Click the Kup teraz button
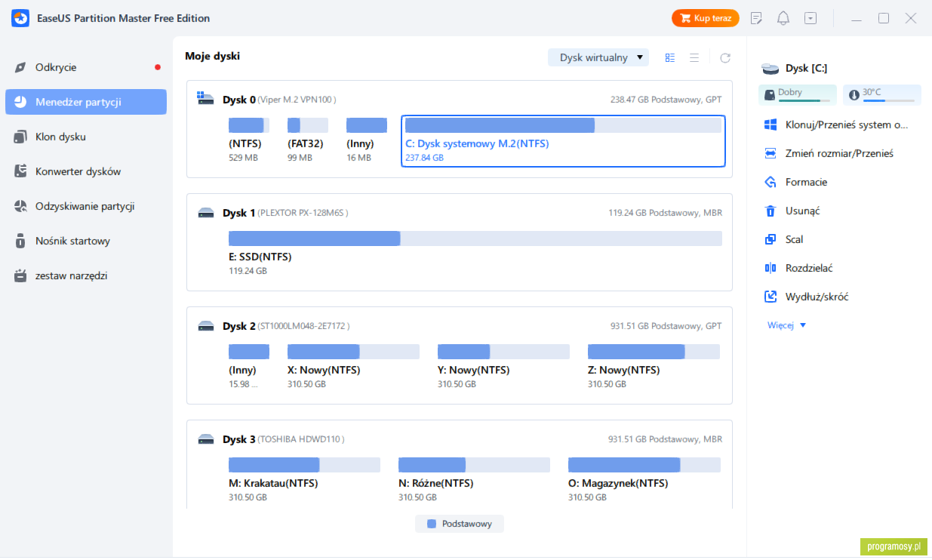Viewport: 932px width, 560px height. 706,18
